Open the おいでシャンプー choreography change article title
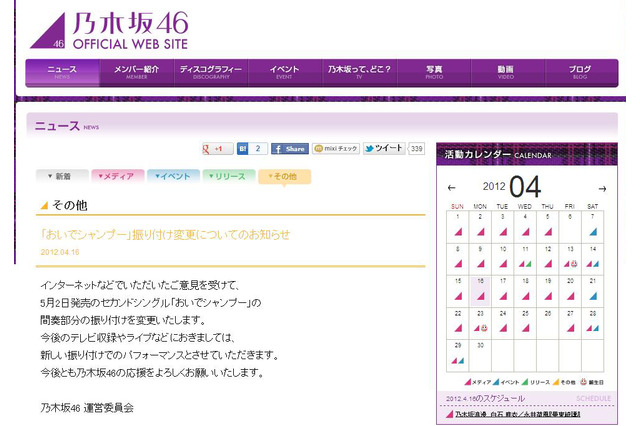The width and height of the screenshot is (640, 426). pos(165,235)
